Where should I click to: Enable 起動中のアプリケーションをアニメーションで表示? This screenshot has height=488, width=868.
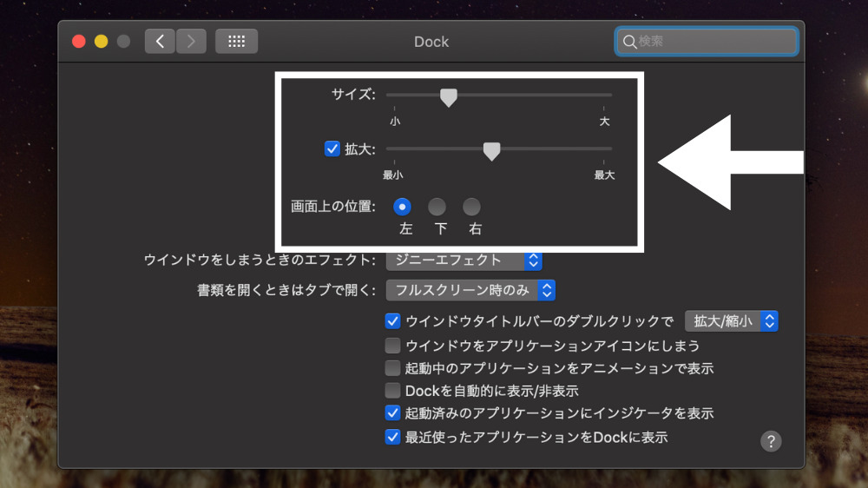tap(392, 368)
